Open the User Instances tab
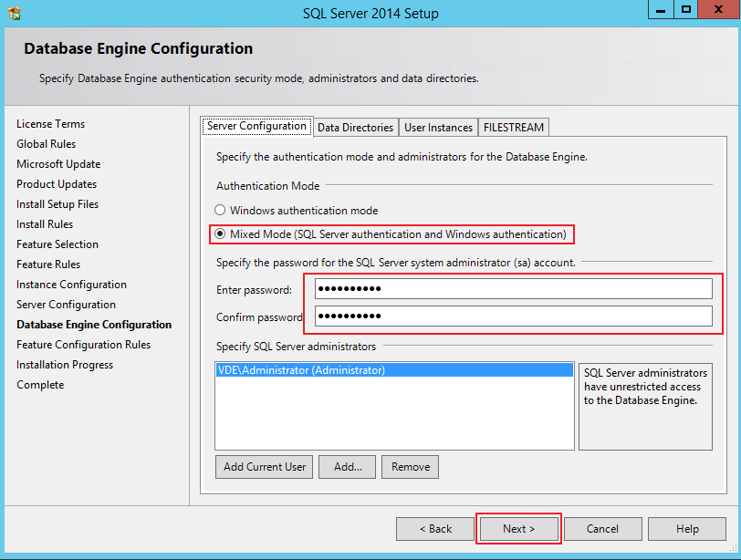Viewport: 741px width, 560px height. click(438, 128)
